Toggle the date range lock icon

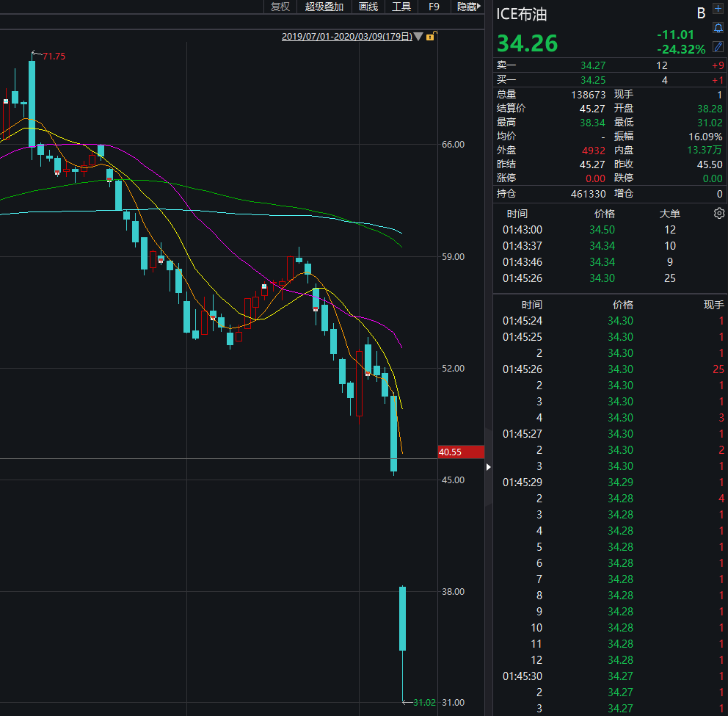click(431, 36)
